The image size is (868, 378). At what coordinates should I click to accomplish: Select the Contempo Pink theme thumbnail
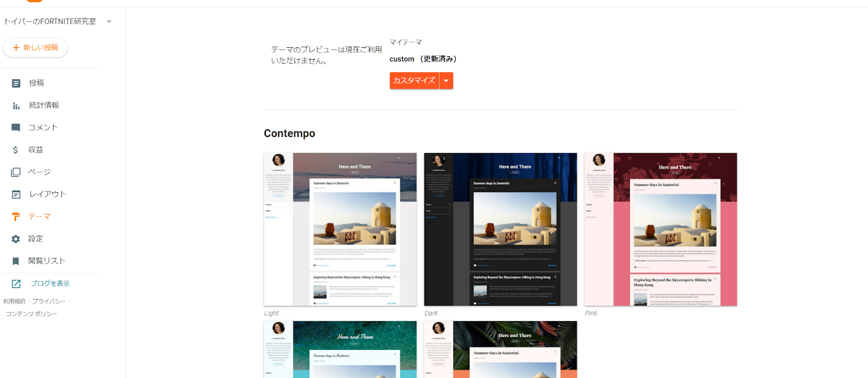pyautogui.click(x=660, y=229)
